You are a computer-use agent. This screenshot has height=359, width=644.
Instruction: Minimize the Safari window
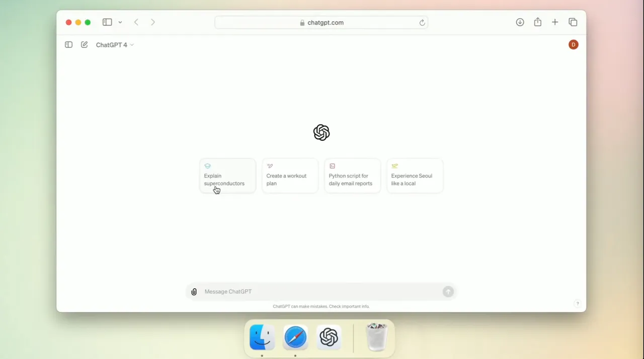78,22
